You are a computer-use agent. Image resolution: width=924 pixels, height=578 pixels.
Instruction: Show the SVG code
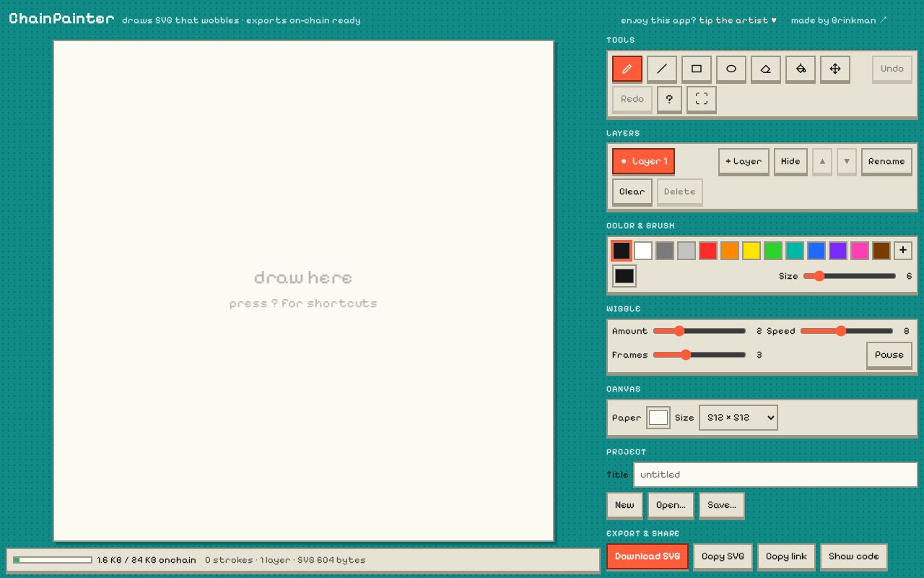(x=854, y=556)
